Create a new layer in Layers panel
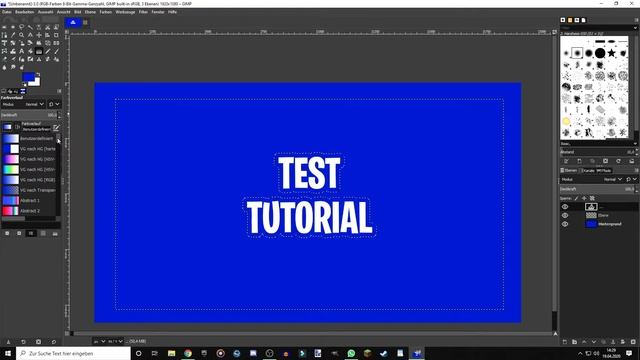 click(x=565, y=342)
